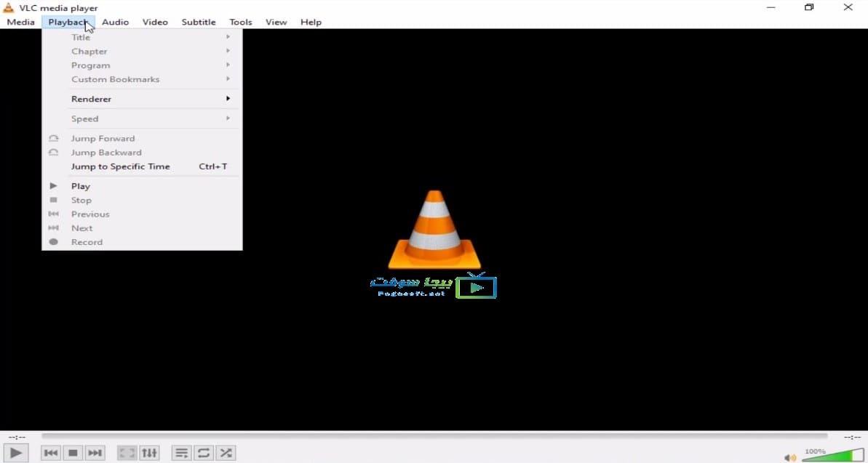The image size is (868, 463).
Task: Open the Tools menu
Action: [241, 22]
